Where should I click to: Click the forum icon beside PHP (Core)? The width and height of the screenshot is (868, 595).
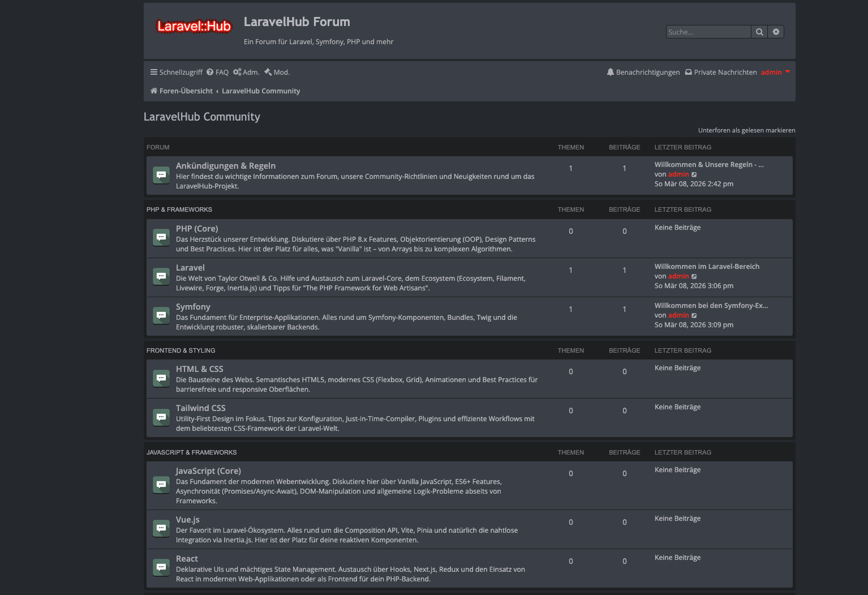tap(161, 238)
